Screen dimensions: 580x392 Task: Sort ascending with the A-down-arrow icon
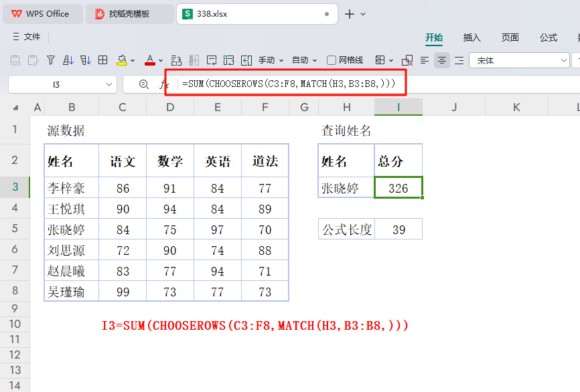click(x=68, y=60)
